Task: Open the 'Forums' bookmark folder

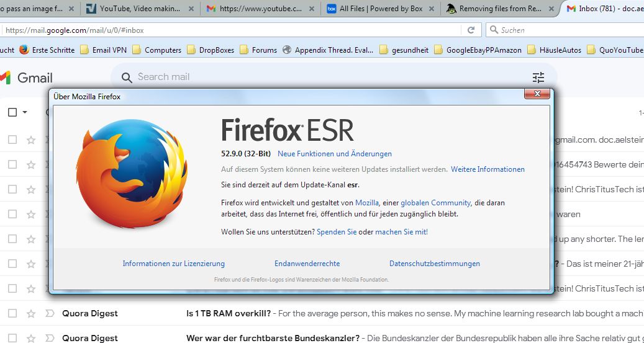Action: coord(258,50)
